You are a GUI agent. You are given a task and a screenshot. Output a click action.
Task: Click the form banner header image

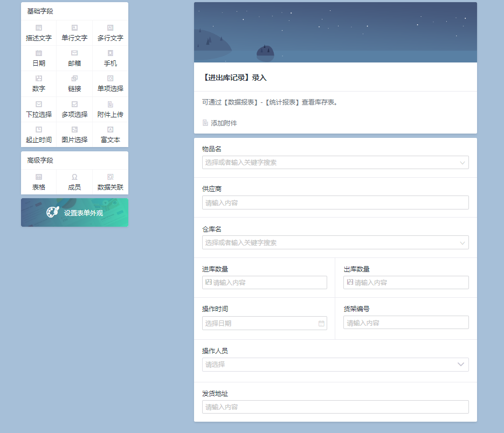tap(335, 32)
